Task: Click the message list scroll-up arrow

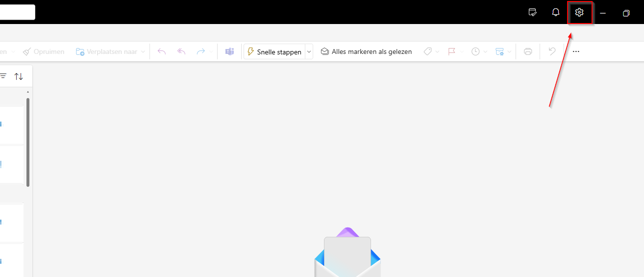Action: click(28, 92)
